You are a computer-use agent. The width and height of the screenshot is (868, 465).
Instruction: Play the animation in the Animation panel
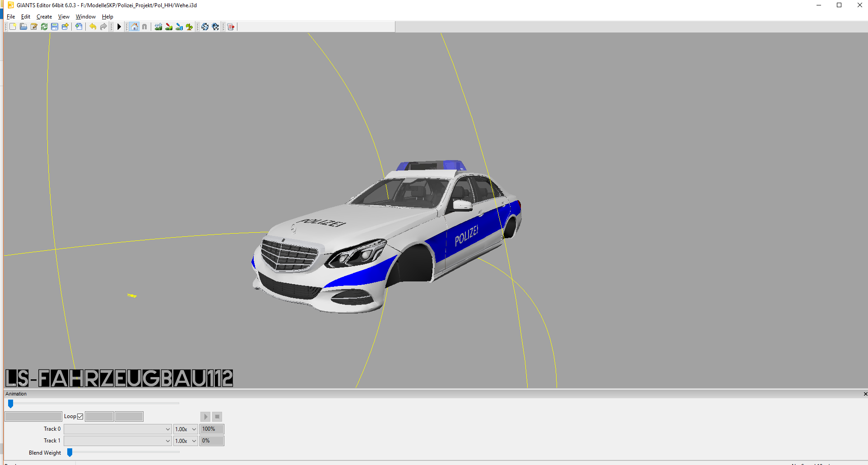(205, 417)
